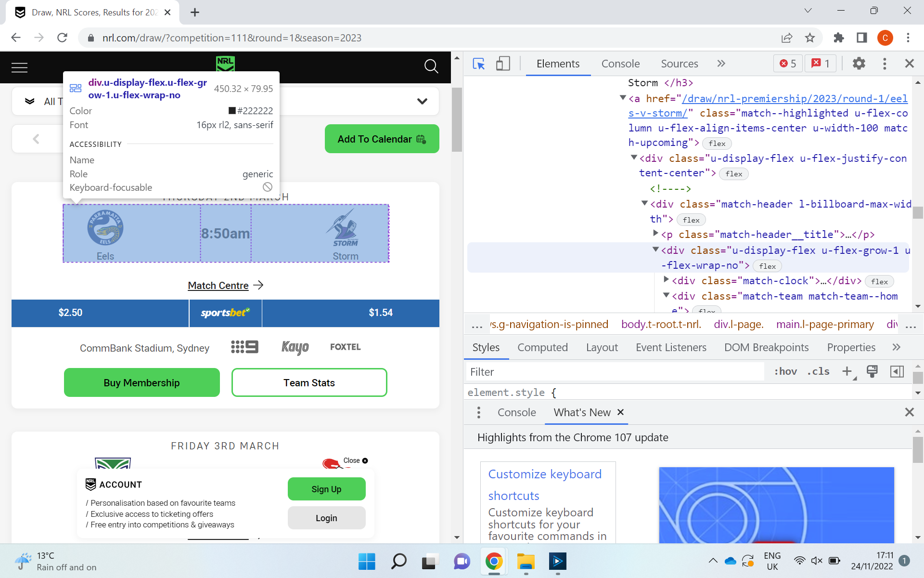Open a new browser tab
The height and width of the screenshot is (578, 924).
194,13
